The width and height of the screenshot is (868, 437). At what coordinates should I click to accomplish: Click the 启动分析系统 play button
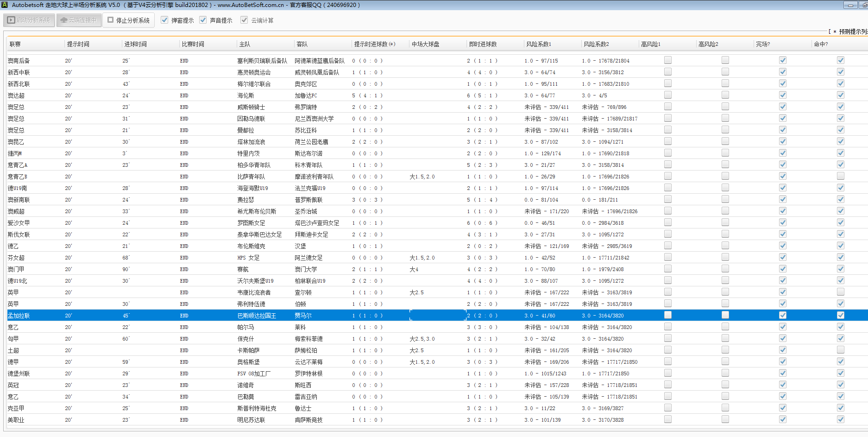pyautogui.click(x=29, y=20)
